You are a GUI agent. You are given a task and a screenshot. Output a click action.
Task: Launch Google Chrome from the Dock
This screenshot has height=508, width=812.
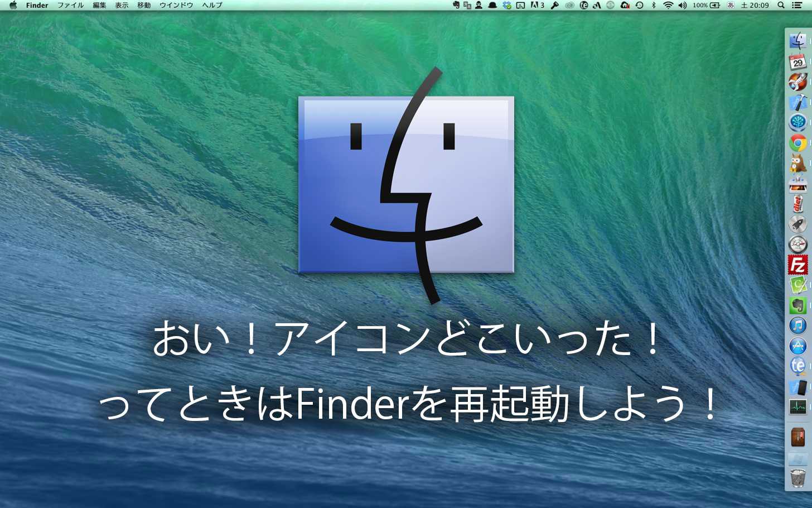click(x=797, y=143)
